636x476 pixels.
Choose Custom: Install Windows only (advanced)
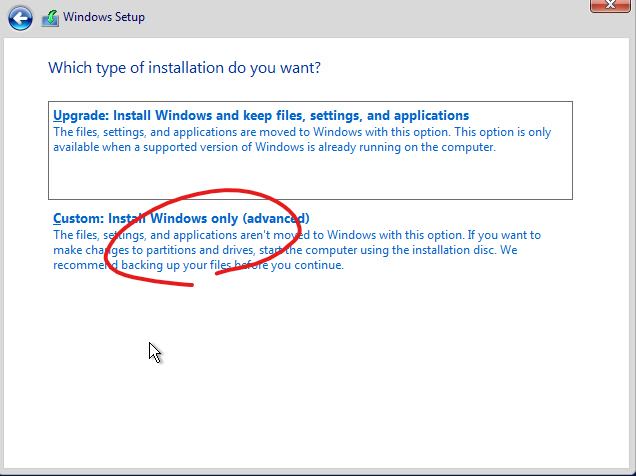click(x=181, y=219)
